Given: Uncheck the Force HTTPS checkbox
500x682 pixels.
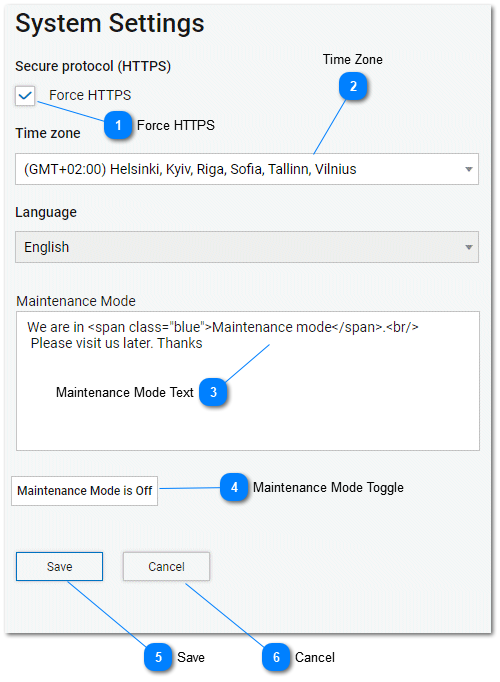Looking at the screenshot, I should click(25, 95).
